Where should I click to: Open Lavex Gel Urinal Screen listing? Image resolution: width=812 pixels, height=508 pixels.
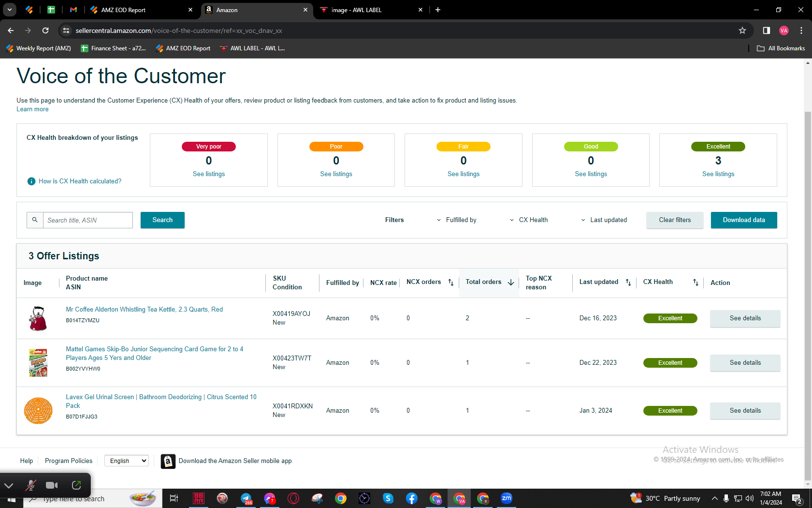(x=161, y=402)
